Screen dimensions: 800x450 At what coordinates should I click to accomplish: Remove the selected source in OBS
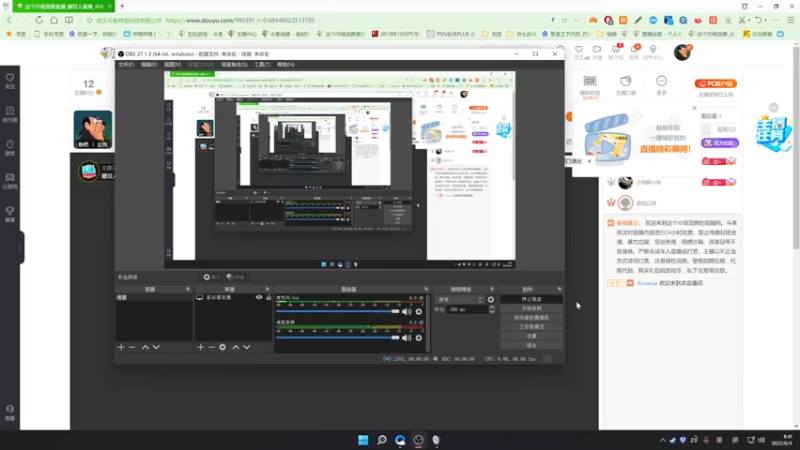[x=211, y=347]
